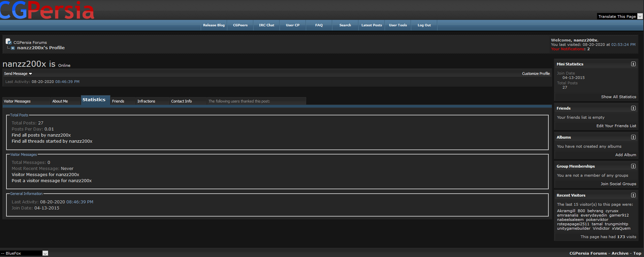The height and width of the screenshot is (257, 644).
Task: Open FAQ in the navigation bar
Action: (x=319, y=25)
